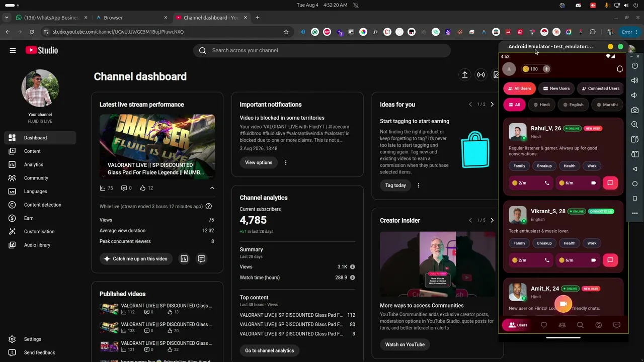Open browser tab search dropdown arrow
The height and width of the screenshot is (362, 644).
(x=7, y=18)
